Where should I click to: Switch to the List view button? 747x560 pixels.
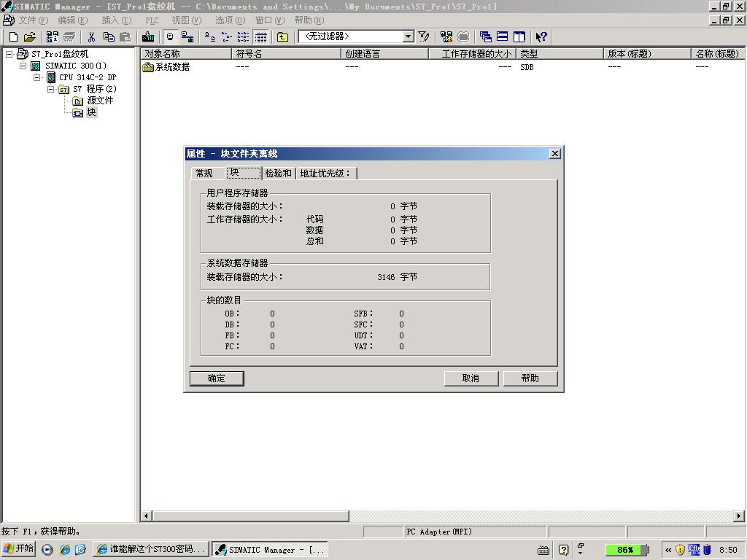coord(243,36)
